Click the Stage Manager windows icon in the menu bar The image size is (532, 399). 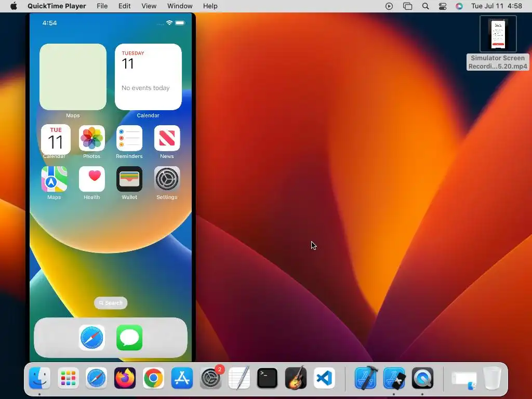[407, 6]
